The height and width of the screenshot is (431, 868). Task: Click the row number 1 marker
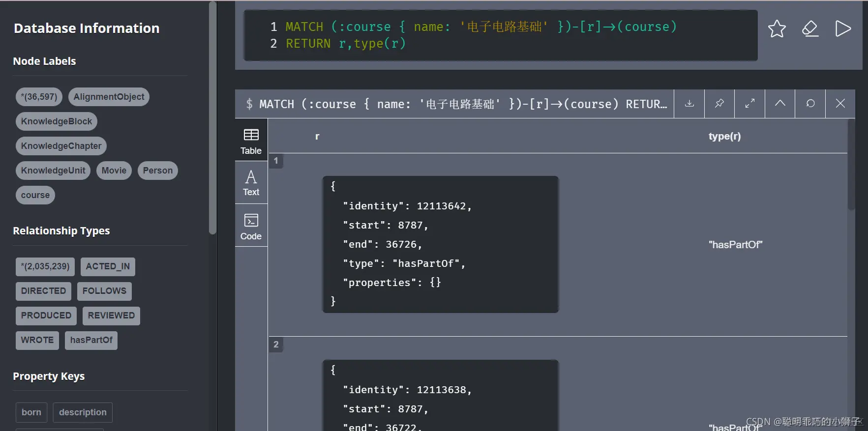tap(276, 161)
